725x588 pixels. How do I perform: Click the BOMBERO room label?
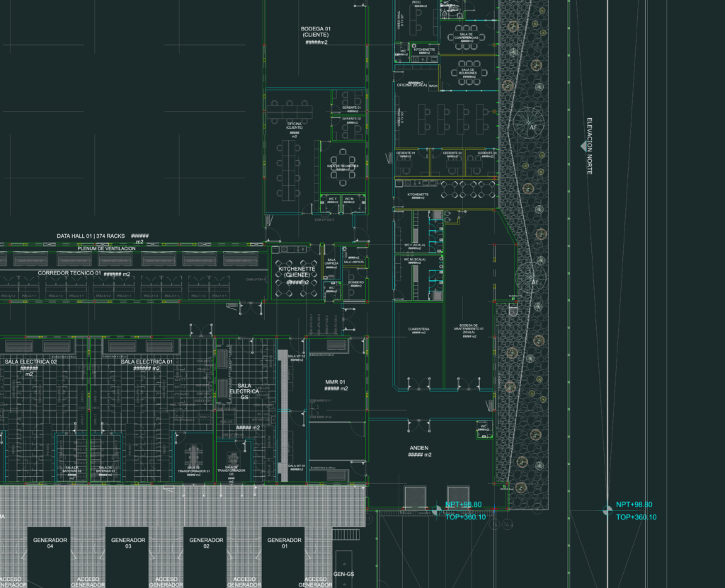(x=356, y=282)
